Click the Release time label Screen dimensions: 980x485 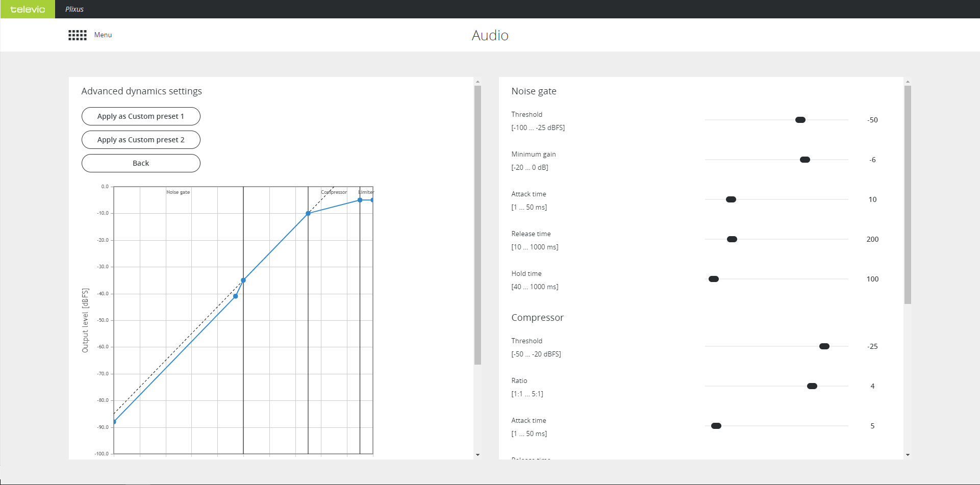click(x=531, y=234)
